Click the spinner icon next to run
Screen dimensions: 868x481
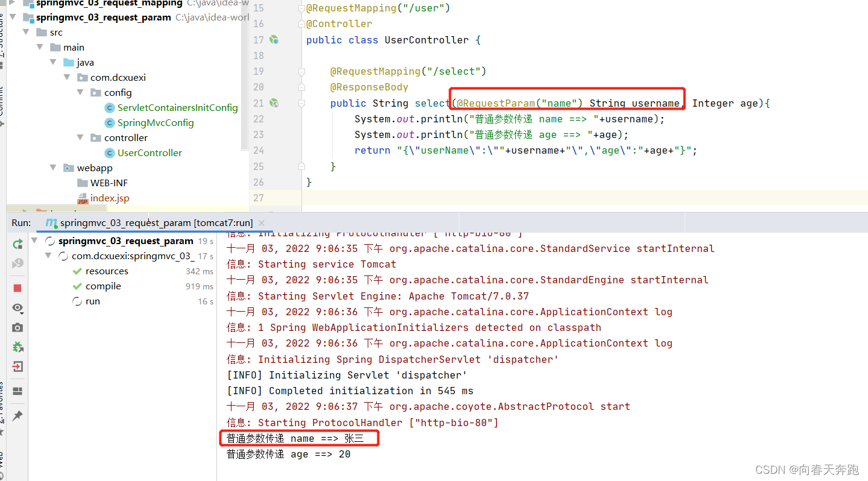pyautogui.click(x=77, y=301)
